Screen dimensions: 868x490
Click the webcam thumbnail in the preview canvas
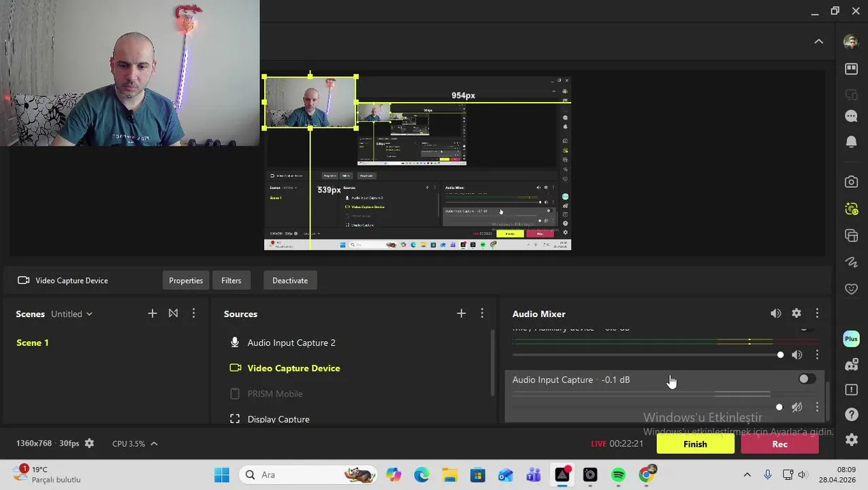[x=310, y=102]
